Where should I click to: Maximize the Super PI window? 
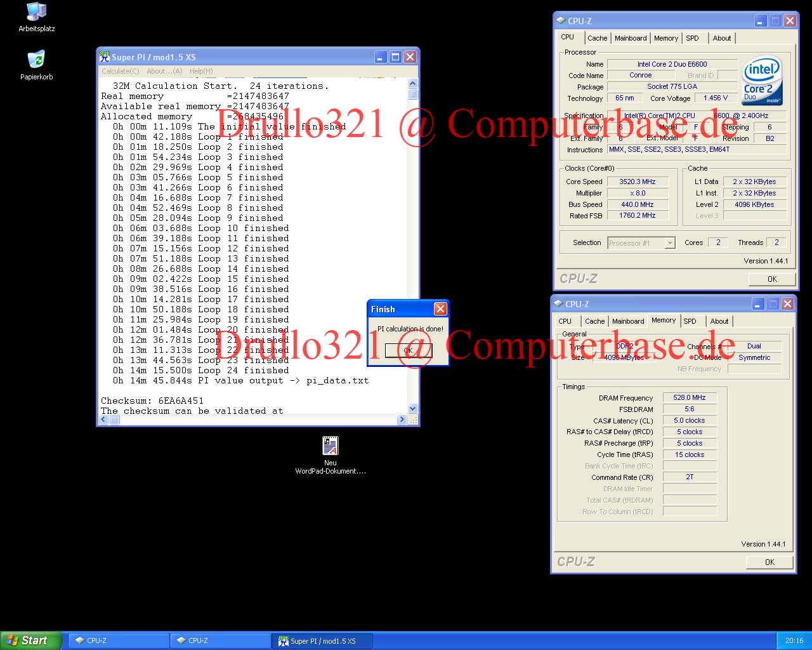(395, 57)
